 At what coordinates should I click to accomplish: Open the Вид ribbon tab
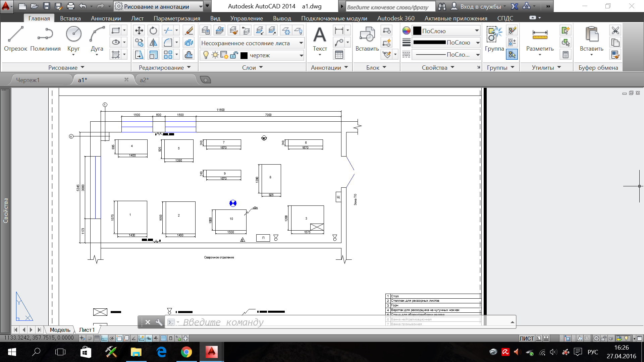pos(215,18)
